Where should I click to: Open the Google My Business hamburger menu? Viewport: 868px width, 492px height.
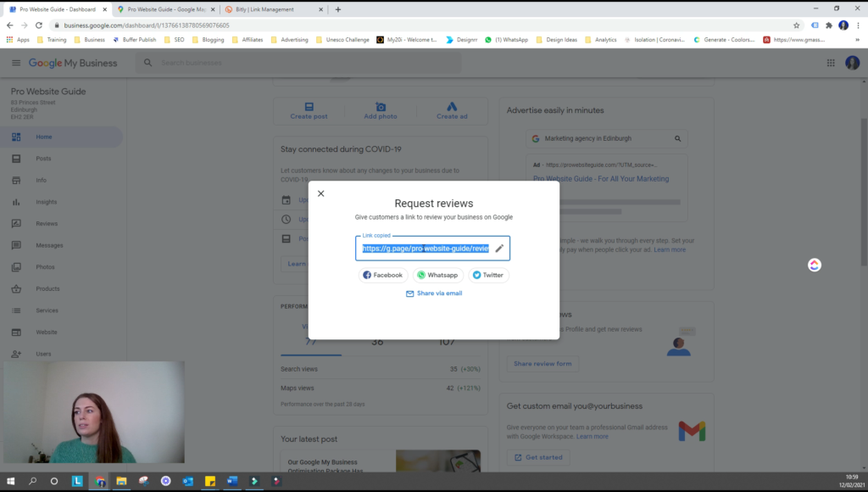[x=16, y=63]
